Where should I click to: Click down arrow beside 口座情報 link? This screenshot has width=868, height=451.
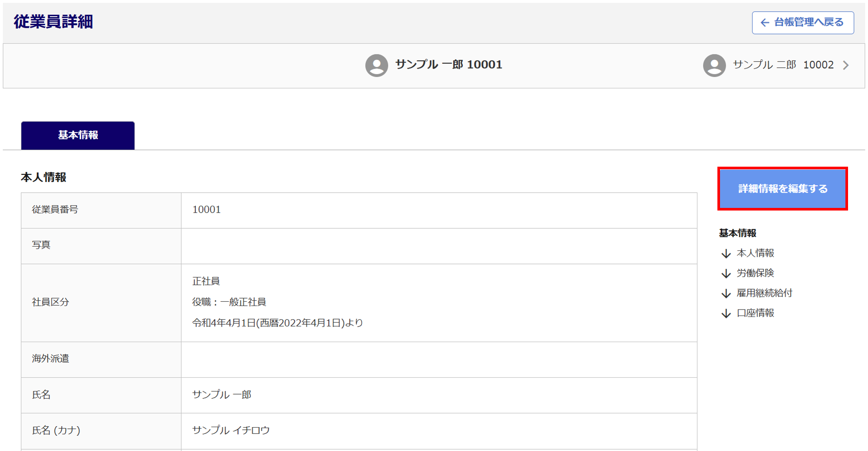tap(726, 313)
